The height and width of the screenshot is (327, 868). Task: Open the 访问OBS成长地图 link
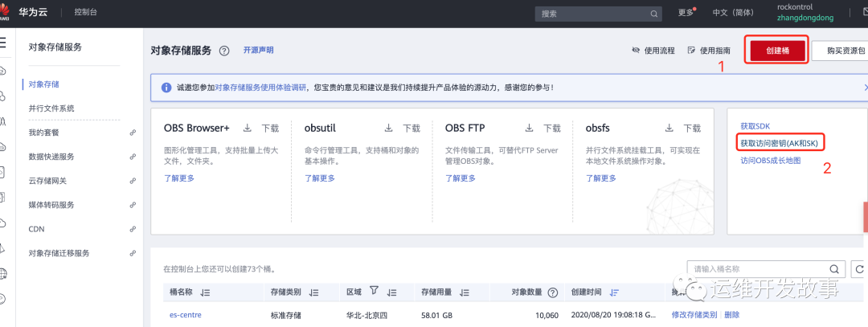[771, 161]
